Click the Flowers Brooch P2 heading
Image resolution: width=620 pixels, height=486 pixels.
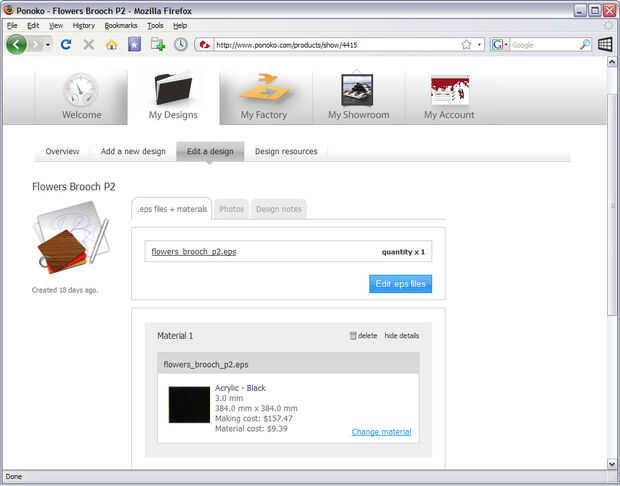pyautogui.click(x=74, y=187)
